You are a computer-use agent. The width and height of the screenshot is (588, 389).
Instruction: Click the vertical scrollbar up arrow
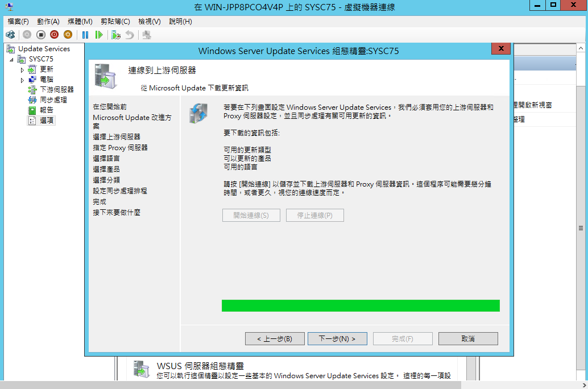(x=581, y=48)
